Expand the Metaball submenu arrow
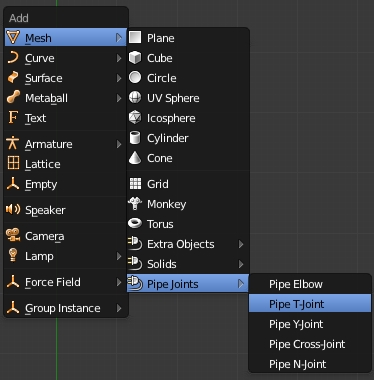The height and width of the screenshot is (380, 374). 119,98
